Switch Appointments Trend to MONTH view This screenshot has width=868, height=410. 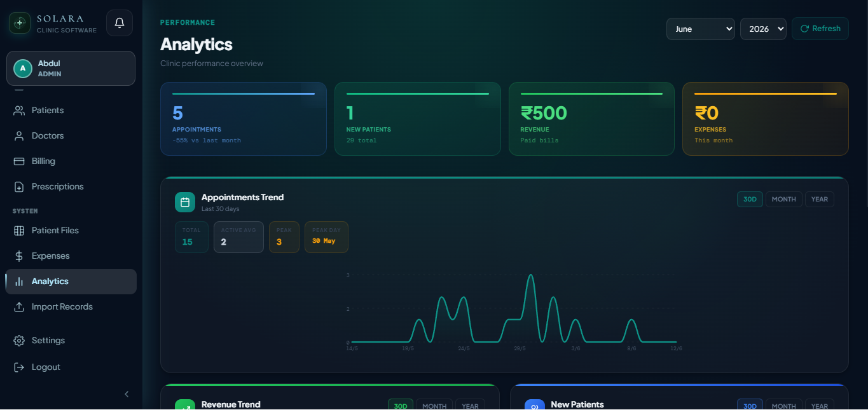click(x=783, y=199)
